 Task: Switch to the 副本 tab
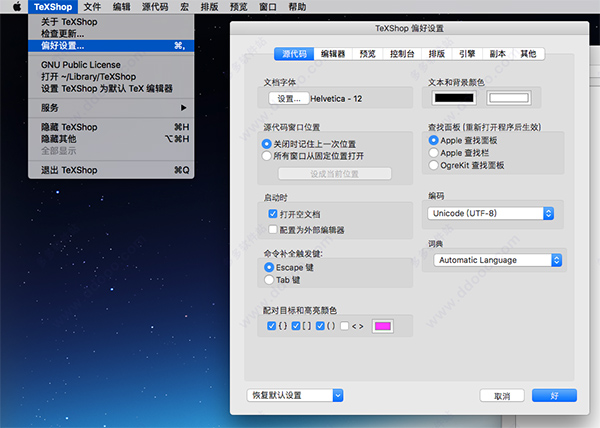(x=498, y=54)
